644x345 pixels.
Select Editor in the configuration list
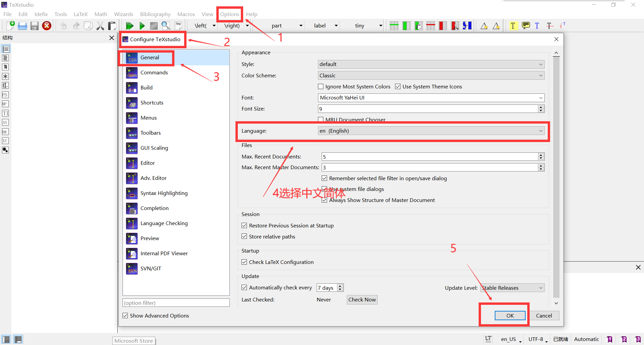click(x=176, y=163)
